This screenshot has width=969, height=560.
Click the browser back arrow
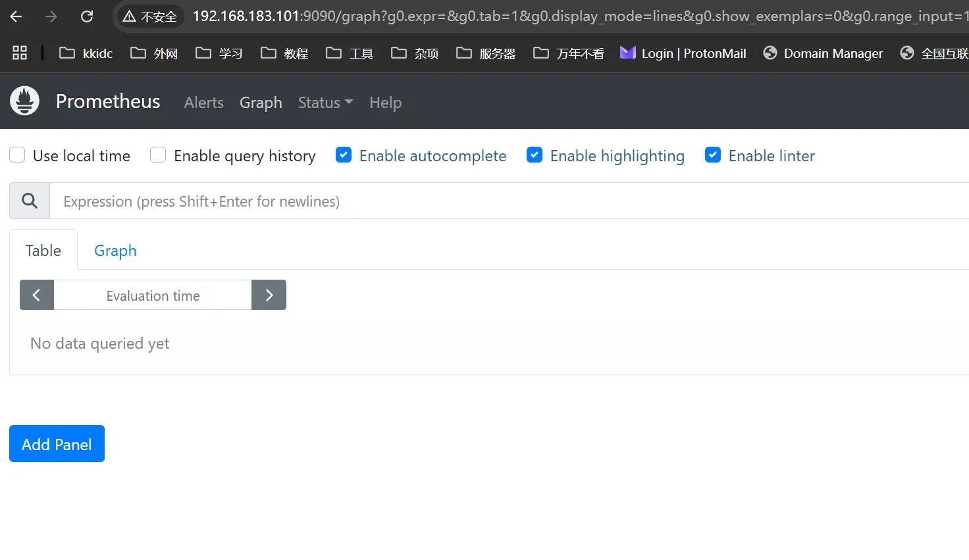click(x=16, y=16)
